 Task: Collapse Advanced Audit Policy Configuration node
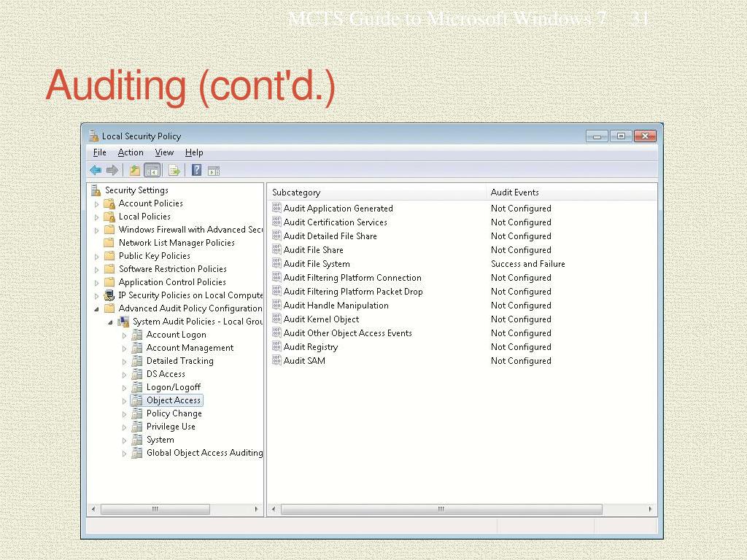point(97,309)
